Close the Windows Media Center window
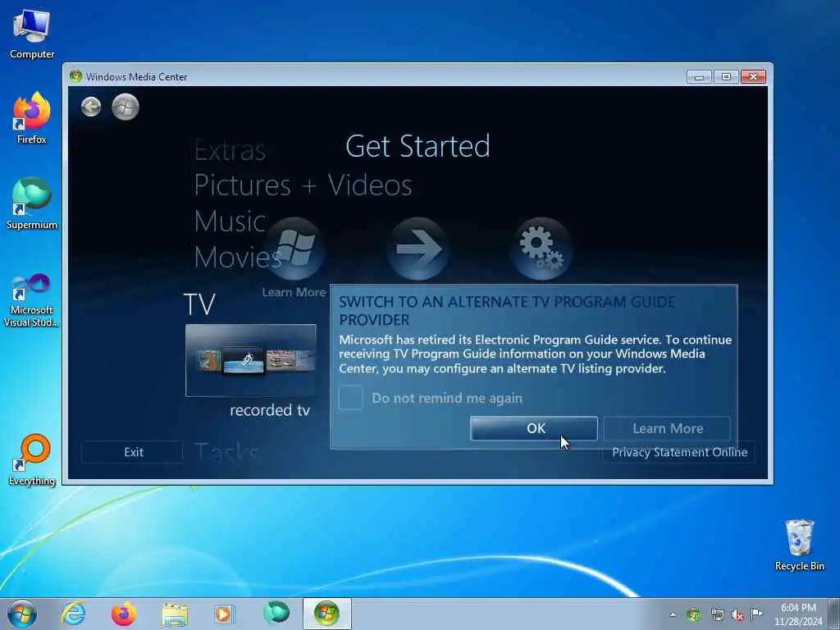 753,77
